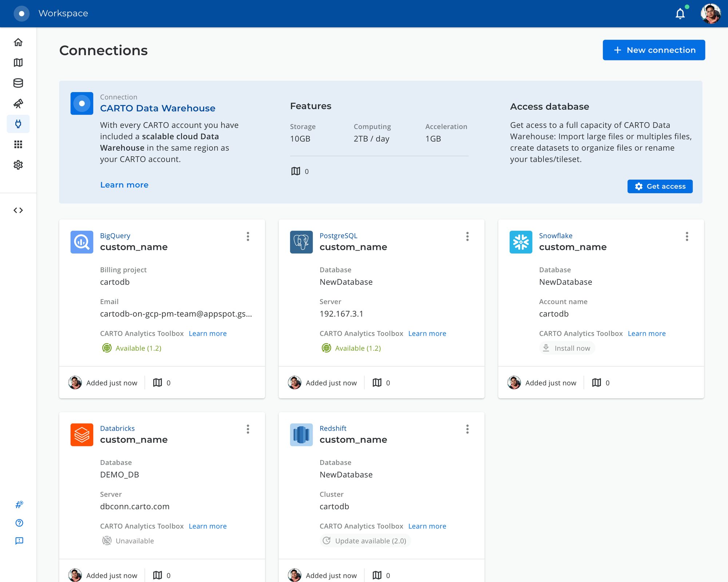Click the Databricks connection logo
The image size is (728, 582).
click(x=82, y=435)
